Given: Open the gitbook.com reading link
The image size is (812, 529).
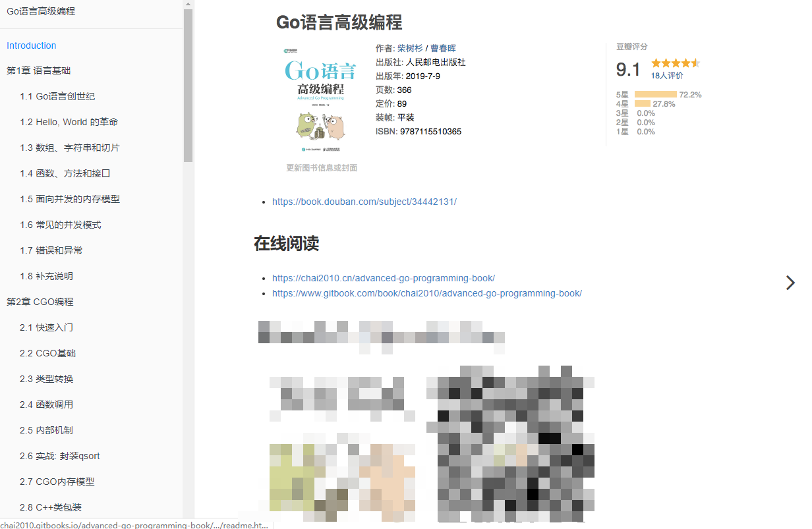Looking at the screenshot, I should coord(426,293).
